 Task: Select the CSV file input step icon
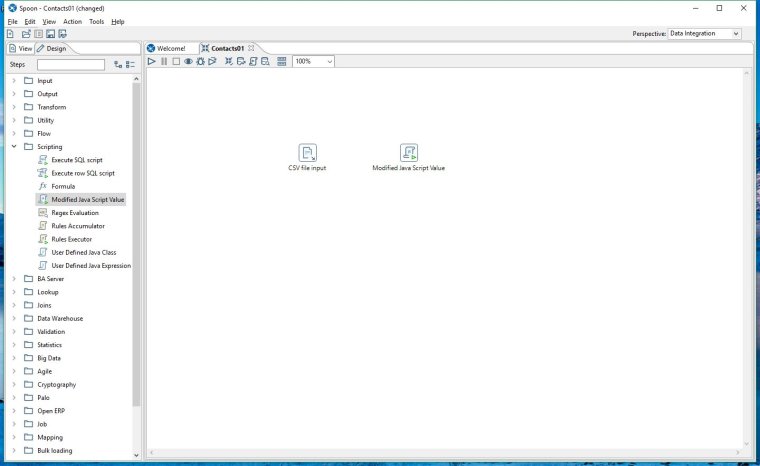[308, 153]
